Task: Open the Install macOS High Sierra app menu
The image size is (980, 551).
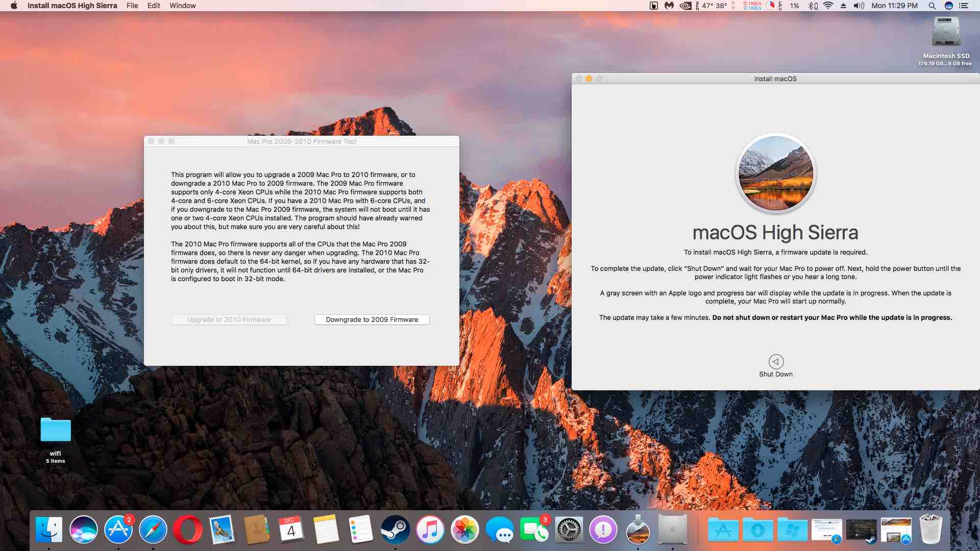Action: [72, 6]
